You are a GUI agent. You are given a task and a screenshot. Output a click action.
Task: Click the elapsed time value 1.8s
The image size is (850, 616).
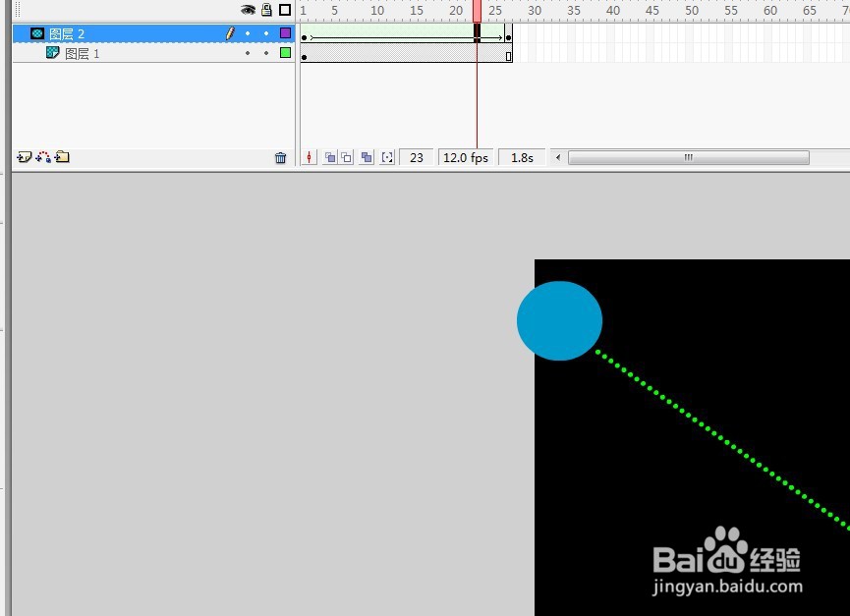coord(522,157)
